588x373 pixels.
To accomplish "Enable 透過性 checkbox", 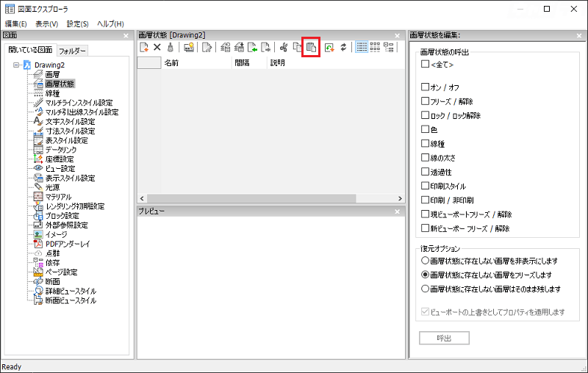I will pos(425,172).
